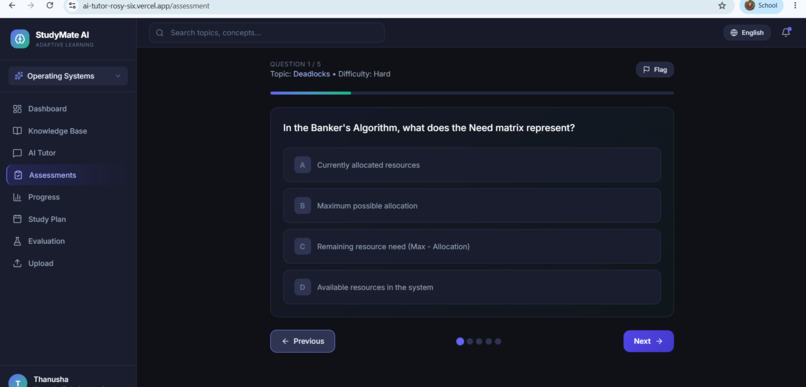Bookmark page with star icon
Image resolution: width=806 pixels, height=387 pixels.
(x=722, y=6)
